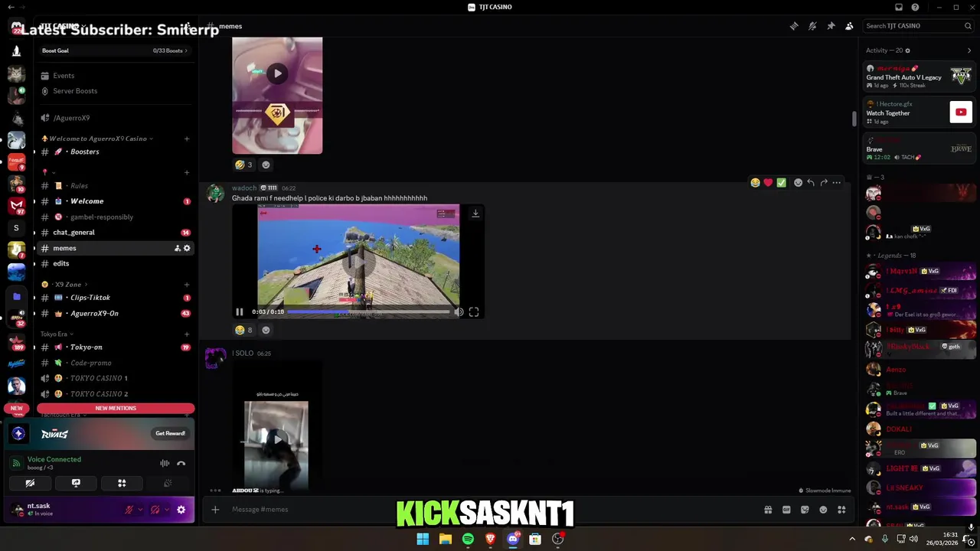Collapse the Tokyo Era category
Viewport: 980px width, 551px height.
pyautogui.click(x=57, y=334)
